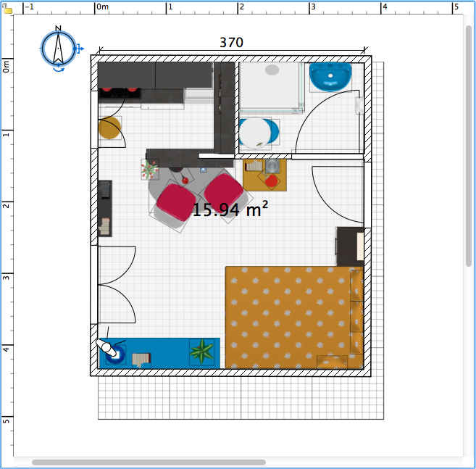Select the desk lamp on the blue desk
The height and width of the screenshot is (469, 476).
pos(109,349)
